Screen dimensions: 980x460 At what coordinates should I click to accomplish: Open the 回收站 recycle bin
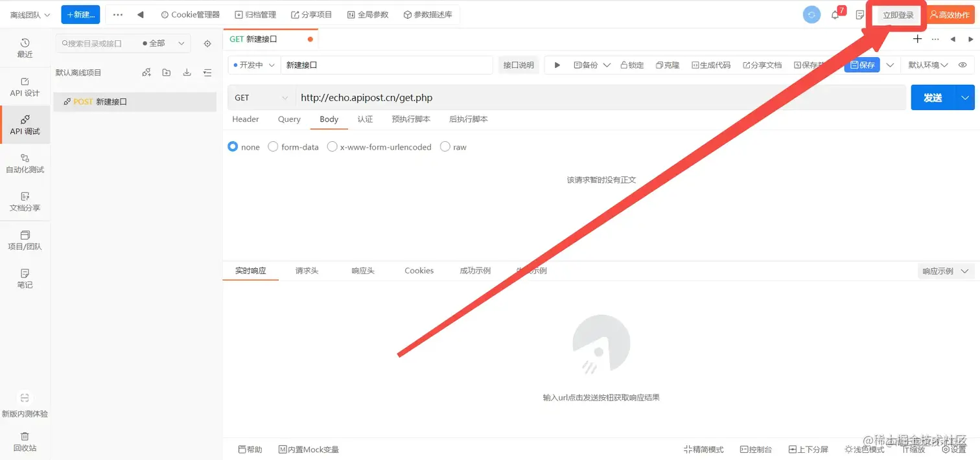coord(25,442)
